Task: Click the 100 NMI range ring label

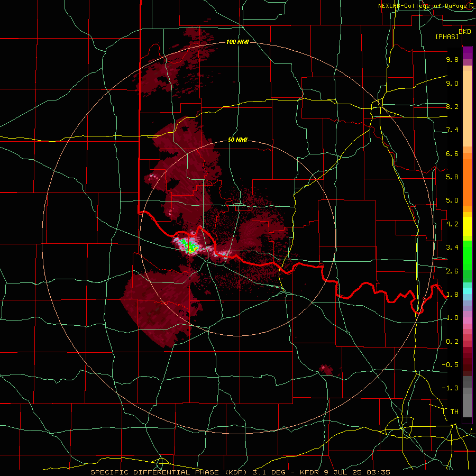Action: (237, 42)
